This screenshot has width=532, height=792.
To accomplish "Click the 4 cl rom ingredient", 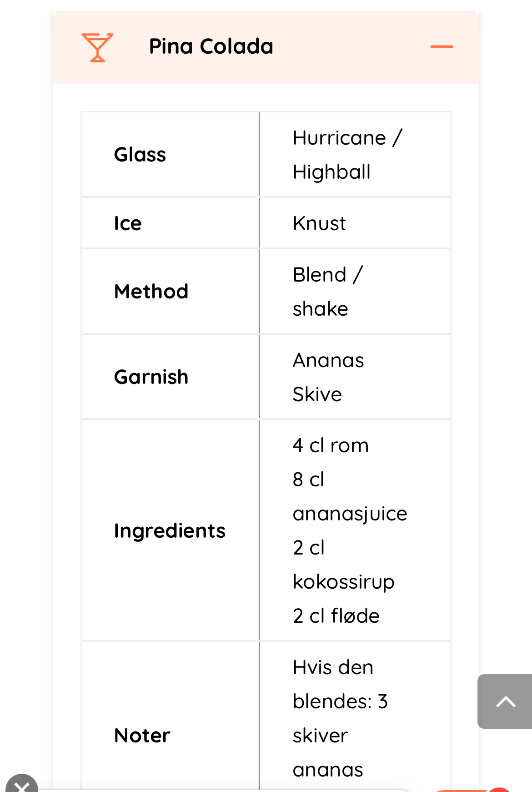I will 331,445.
